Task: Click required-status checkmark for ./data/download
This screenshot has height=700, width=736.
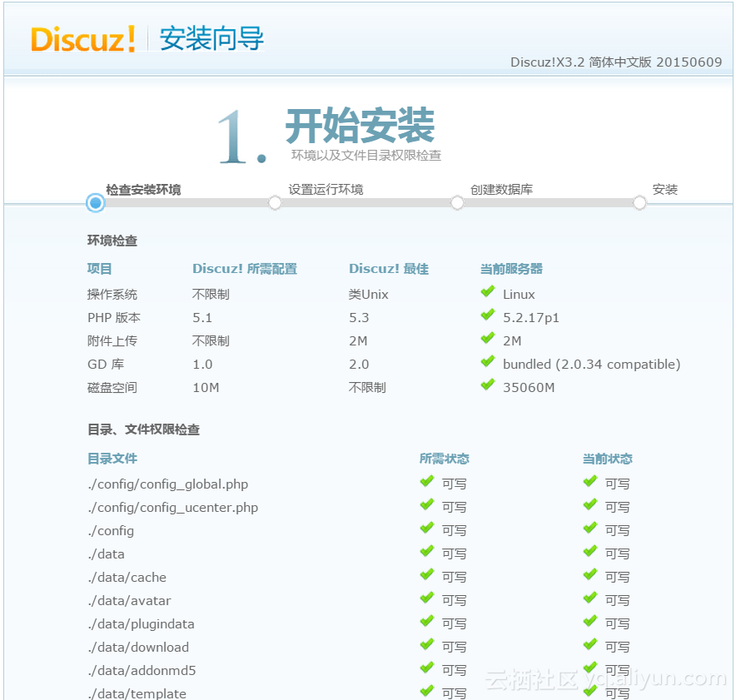Action: point(426,644)
